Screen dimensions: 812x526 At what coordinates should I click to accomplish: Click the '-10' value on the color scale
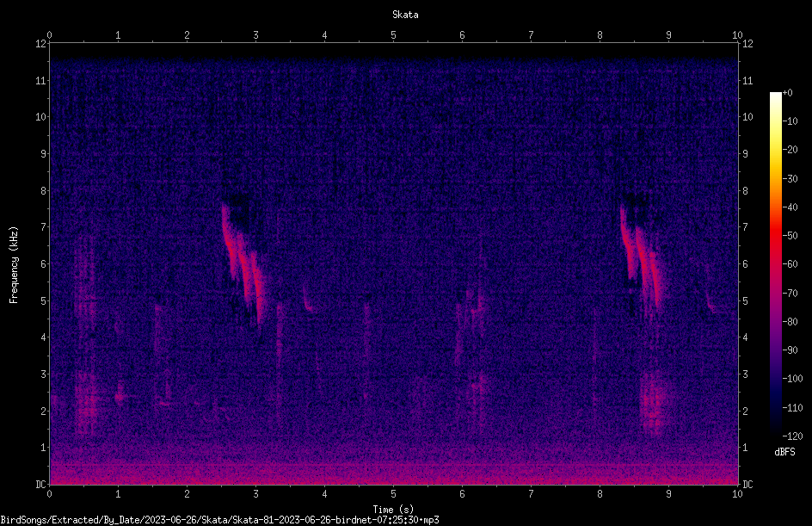790,121
